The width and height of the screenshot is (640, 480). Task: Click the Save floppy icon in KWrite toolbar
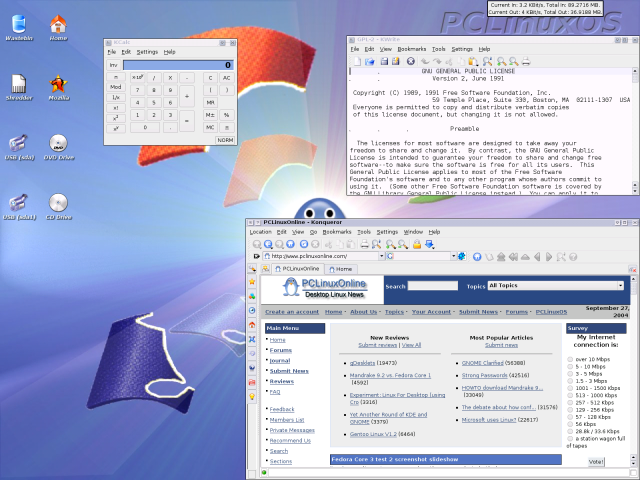pyautogui.click(x=384, y=61)
